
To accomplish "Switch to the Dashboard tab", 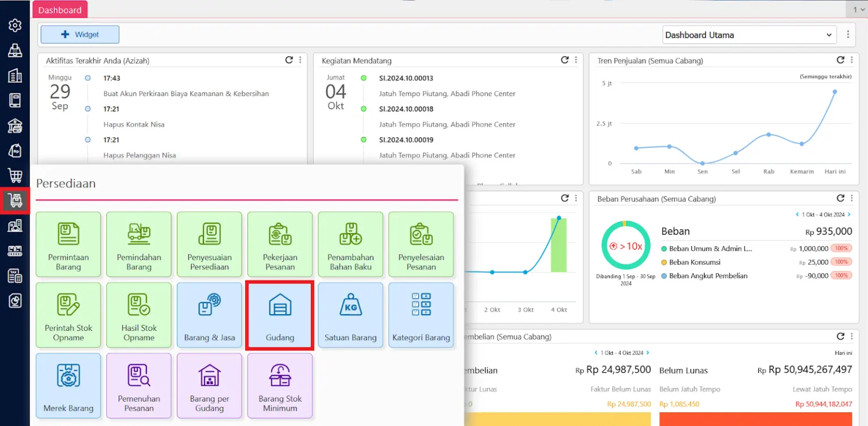I will 60,10.
